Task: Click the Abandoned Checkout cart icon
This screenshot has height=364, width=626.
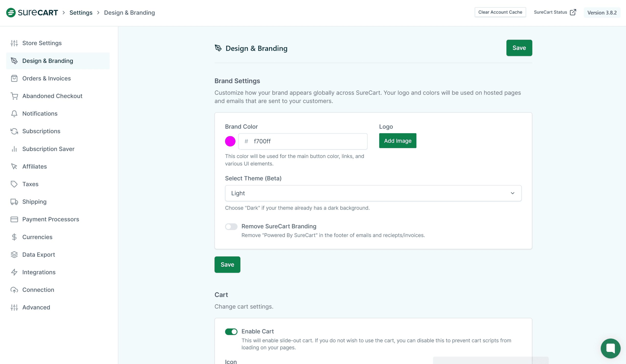Action: (x=14, y=96)
